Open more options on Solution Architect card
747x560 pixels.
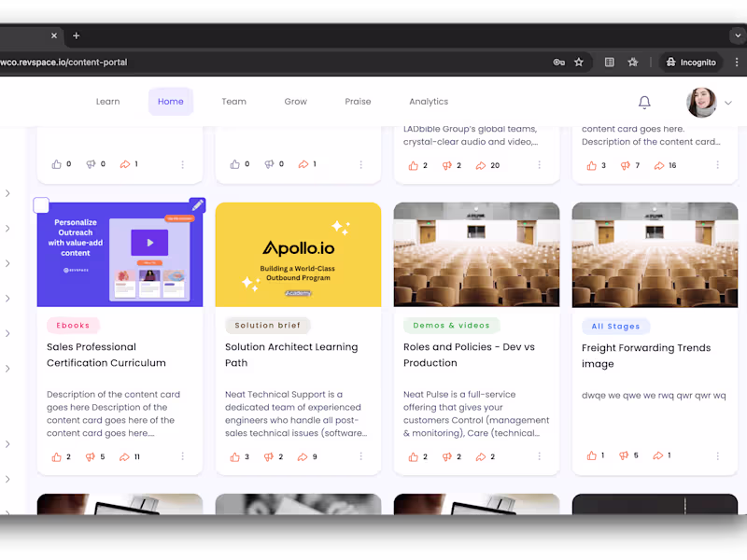(x=361, y=456)
